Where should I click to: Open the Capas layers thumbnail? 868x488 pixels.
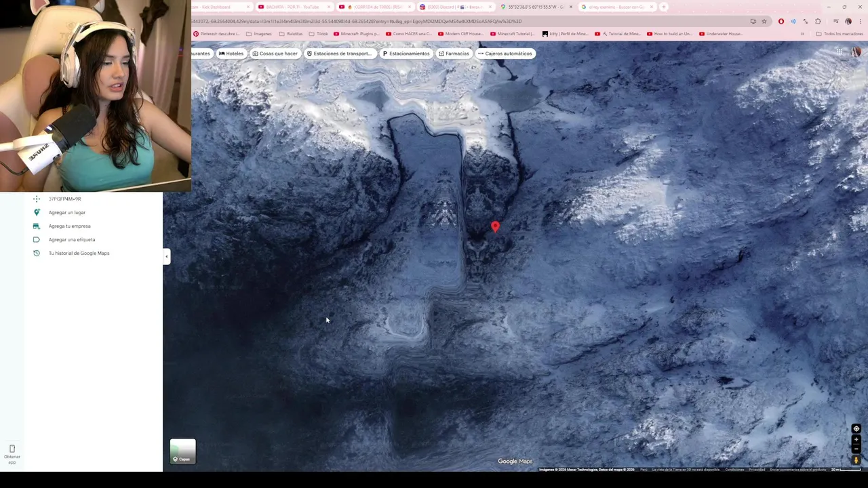182,451
